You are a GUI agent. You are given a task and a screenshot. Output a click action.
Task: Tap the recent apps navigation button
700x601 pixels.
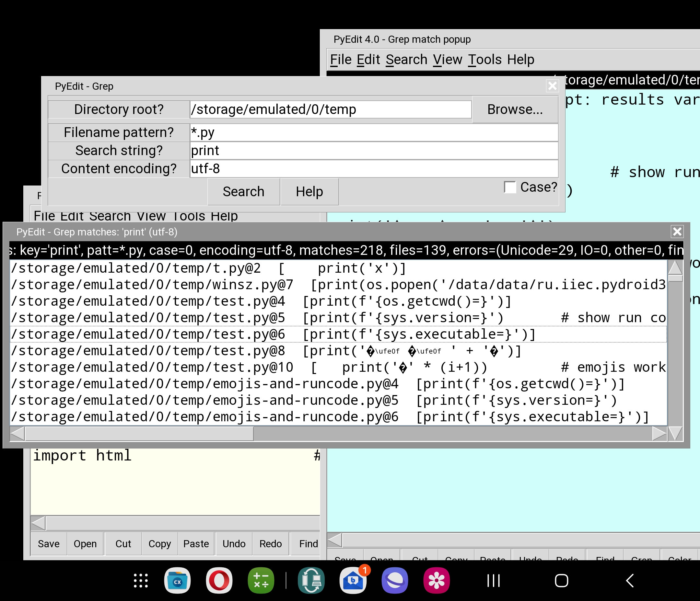pos(494,581)
